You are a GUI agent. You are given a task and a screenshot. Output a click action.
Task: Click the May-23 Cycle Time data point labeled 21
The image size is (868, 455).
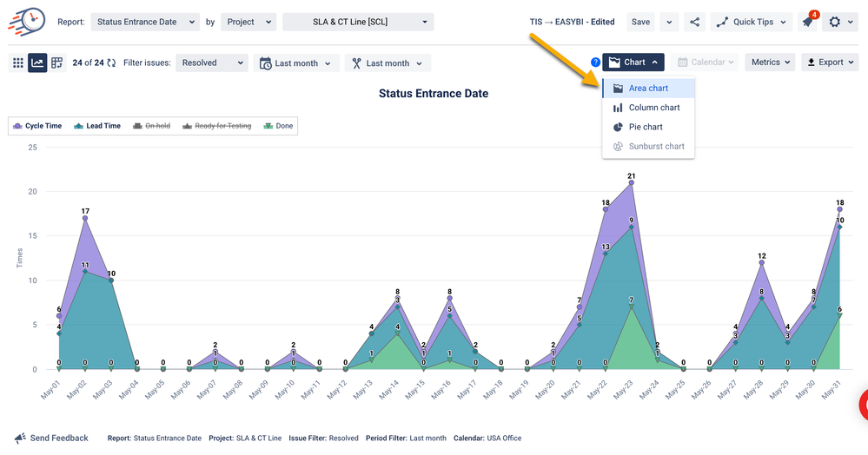point(631,182)
